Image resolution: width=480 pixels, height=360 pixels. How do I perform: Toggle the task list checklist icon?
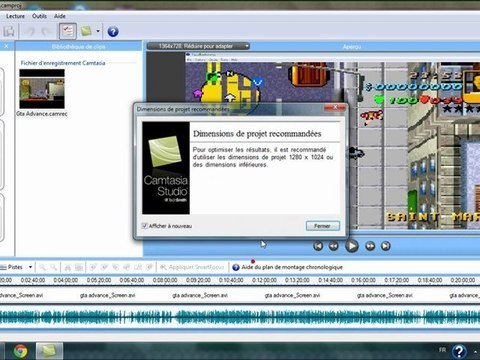(68, 32)
